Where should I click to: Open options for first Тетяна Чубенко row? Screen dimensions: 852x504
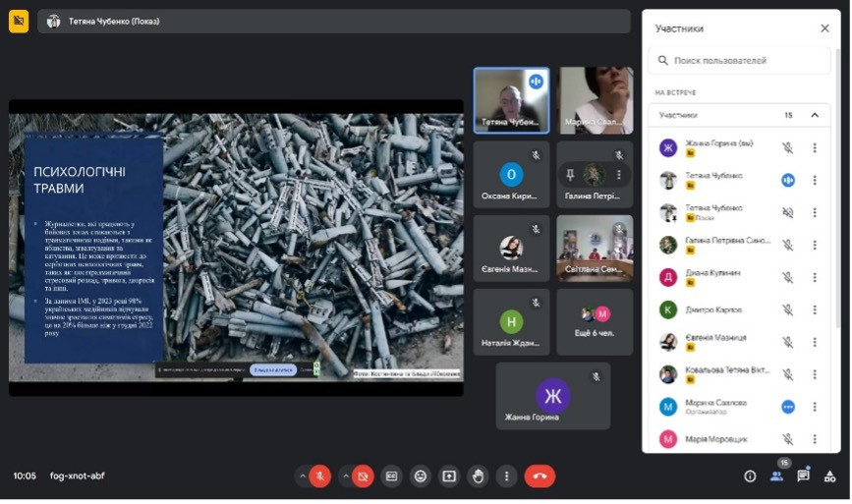(815, 181)
